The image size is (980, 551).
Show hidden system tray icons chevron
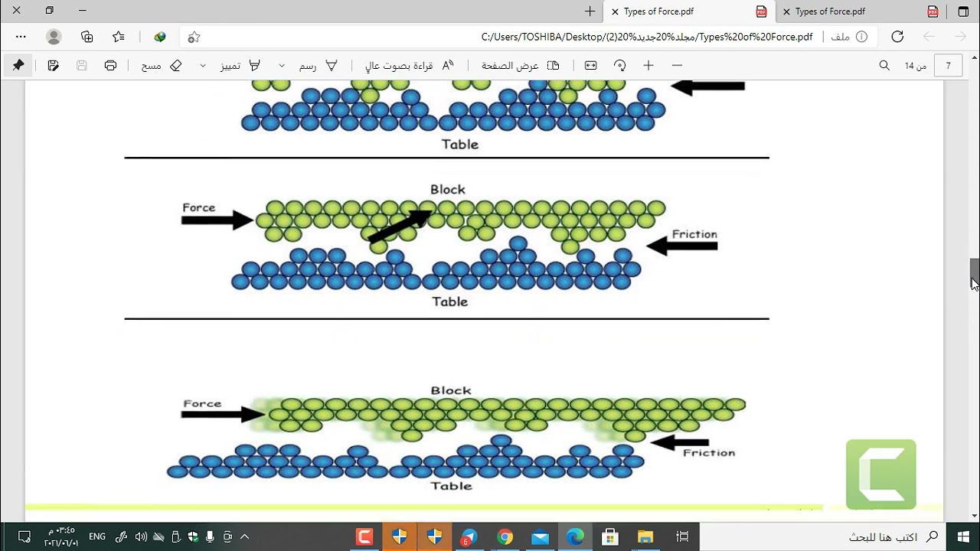245,536
